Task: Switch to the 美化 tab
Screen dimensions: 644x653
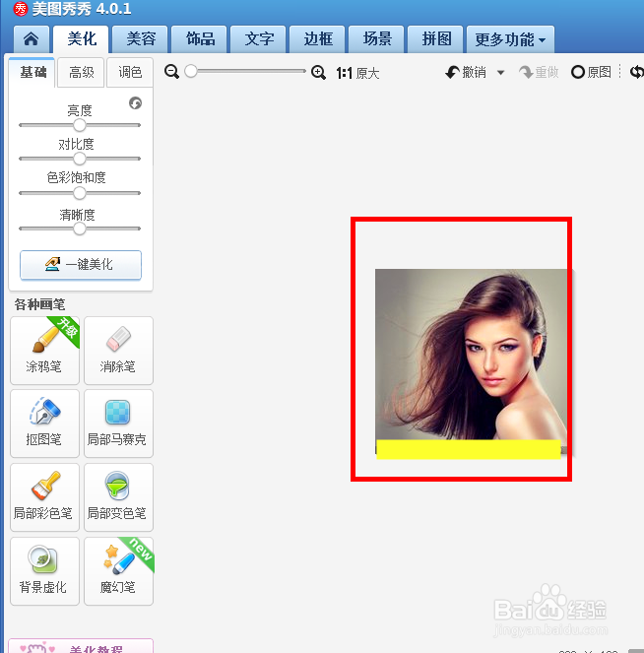Action: point(81,39)
